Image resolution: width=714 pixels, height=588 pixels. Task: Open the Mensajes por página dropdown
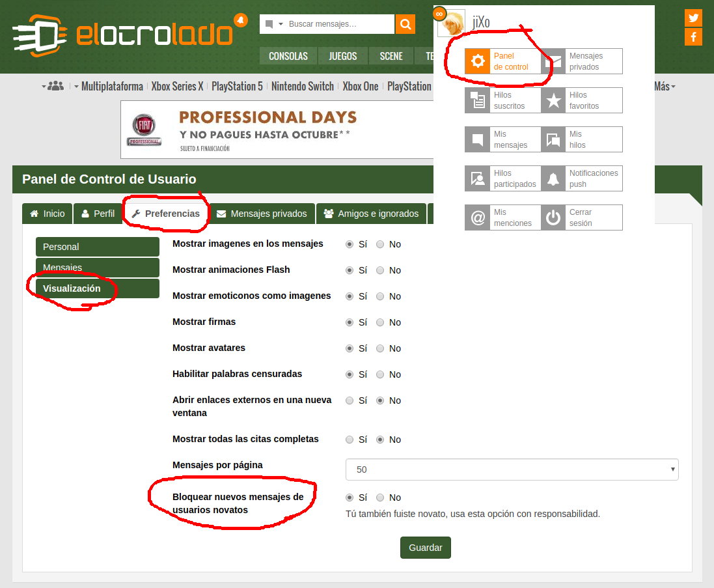[x=512, y=469]
